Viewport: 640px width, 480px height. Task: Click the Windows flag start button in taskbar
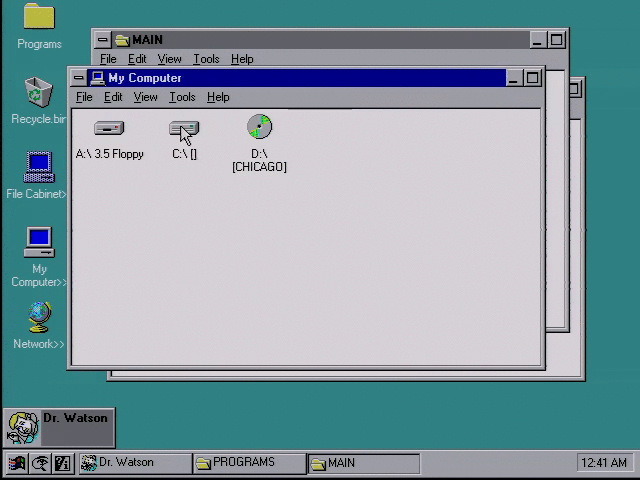click(x=16, y=463)
